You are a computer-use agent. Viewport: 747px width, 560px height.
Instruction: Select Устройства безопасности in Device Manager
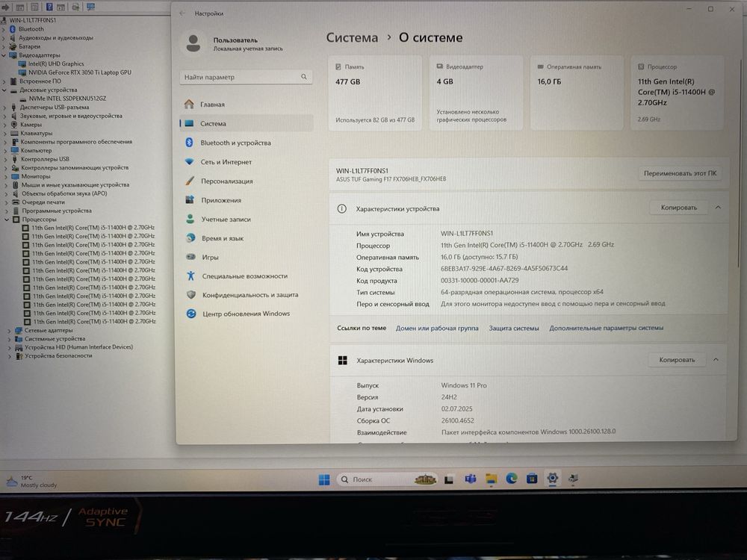pos(58,355)
